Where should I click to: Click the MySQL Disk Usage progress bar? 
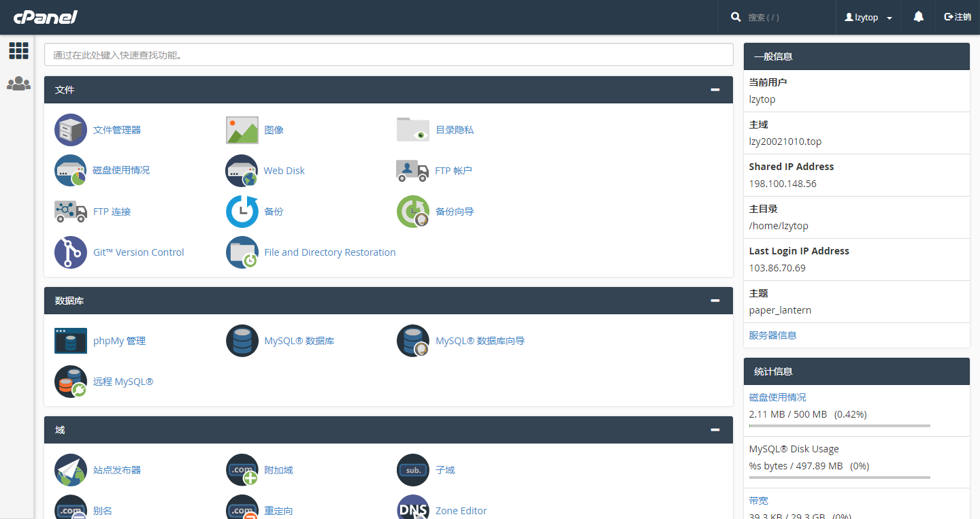(840, 478)
